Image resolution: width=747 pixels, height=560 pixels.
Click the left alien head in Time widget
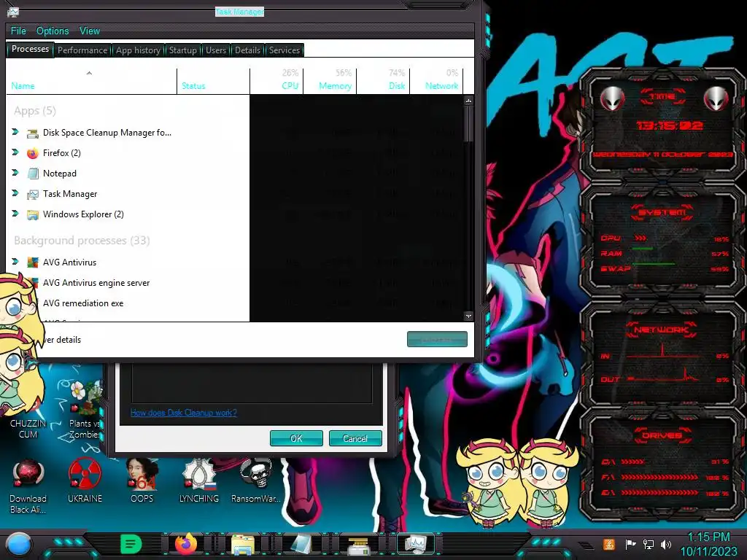pyautogui.click(x=612, y=98)
